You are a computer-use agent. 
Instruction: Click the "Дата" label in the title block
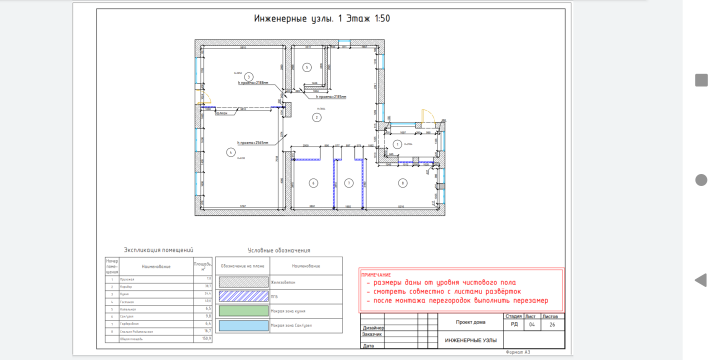[367, 345]
